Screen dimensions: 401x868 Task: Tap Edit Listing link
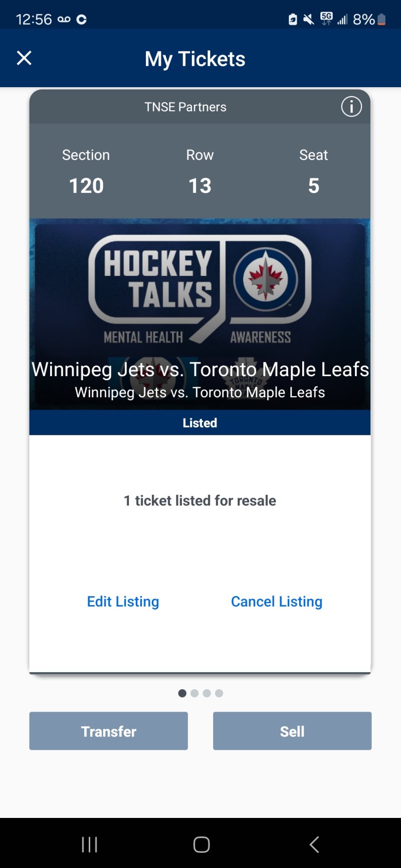[x=123, y=601]
